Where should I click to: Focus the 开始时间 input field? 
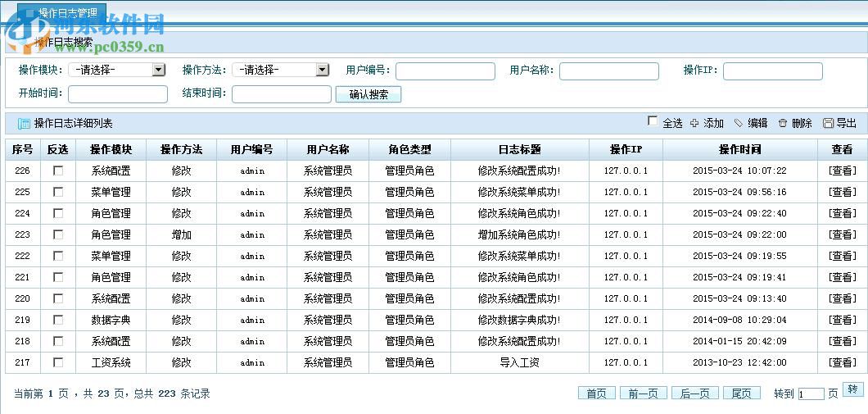click(117, 94)
